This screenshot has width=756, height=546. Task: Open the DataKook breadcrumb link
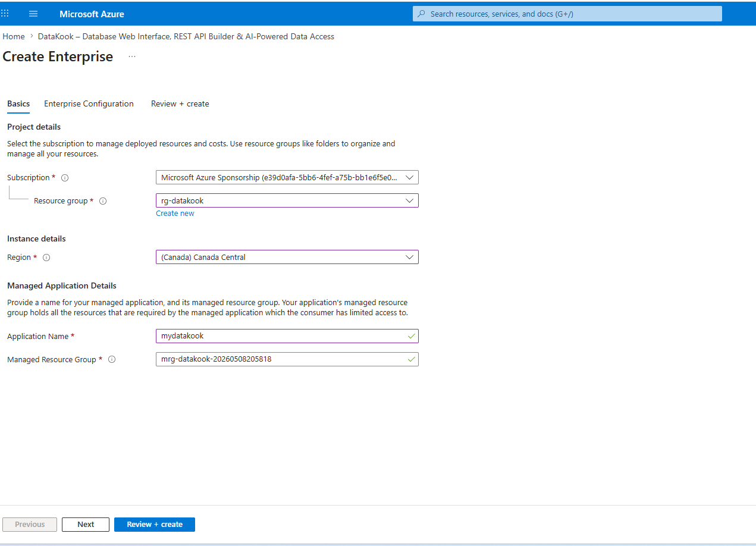[x=186, y=36]
